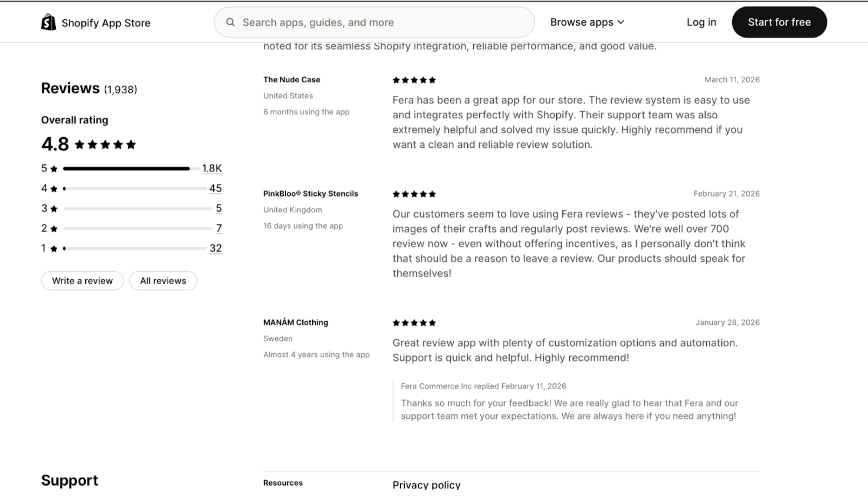Click the Start for free button
This screenshot has height=501, width=868.
click(x=779, y=22)
